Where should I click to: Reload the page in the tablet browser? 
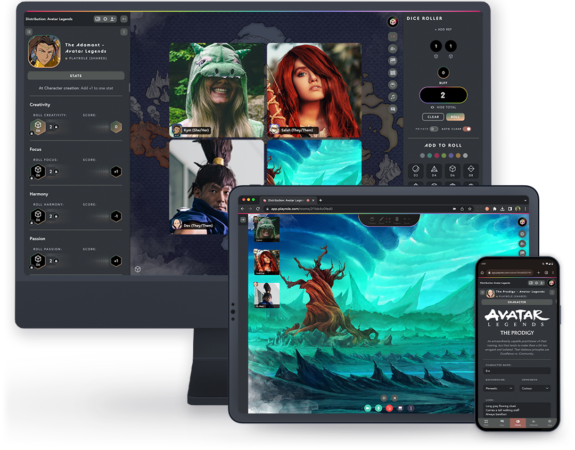[258, 209]
